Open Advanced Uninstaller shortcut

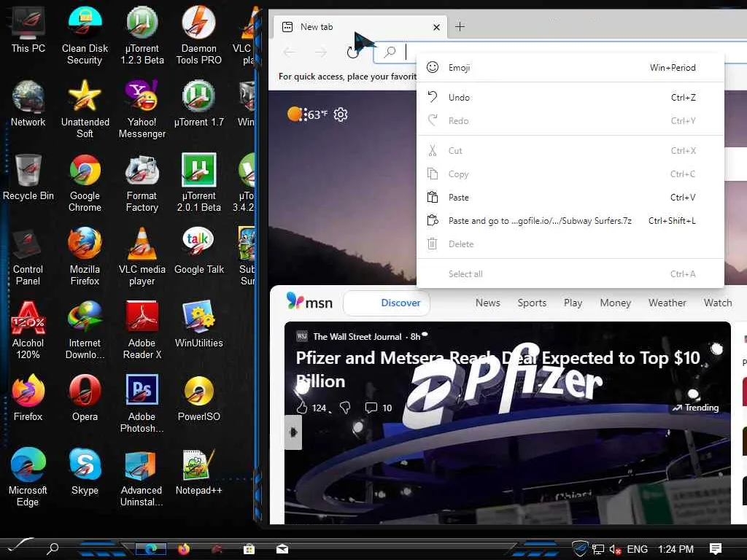142,477
